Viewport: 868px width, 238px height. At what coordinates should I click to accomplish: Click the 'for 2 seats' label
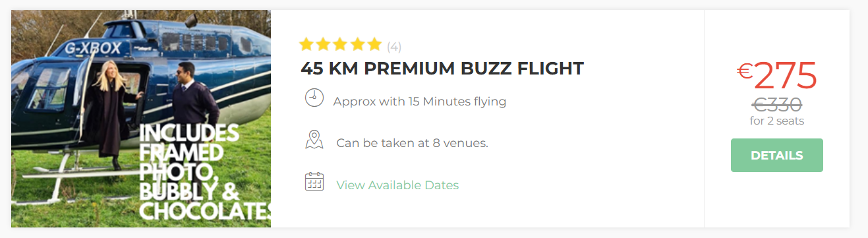[x=777, y=121]
